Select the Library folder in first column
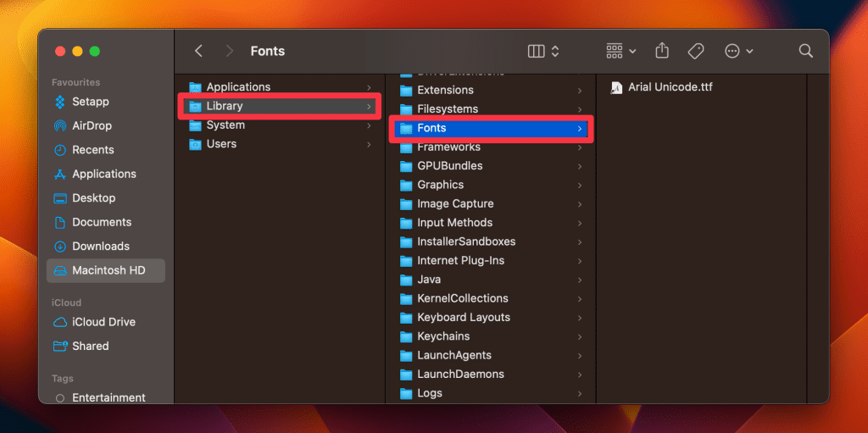868x433 pixels. [x=225, y=106]
